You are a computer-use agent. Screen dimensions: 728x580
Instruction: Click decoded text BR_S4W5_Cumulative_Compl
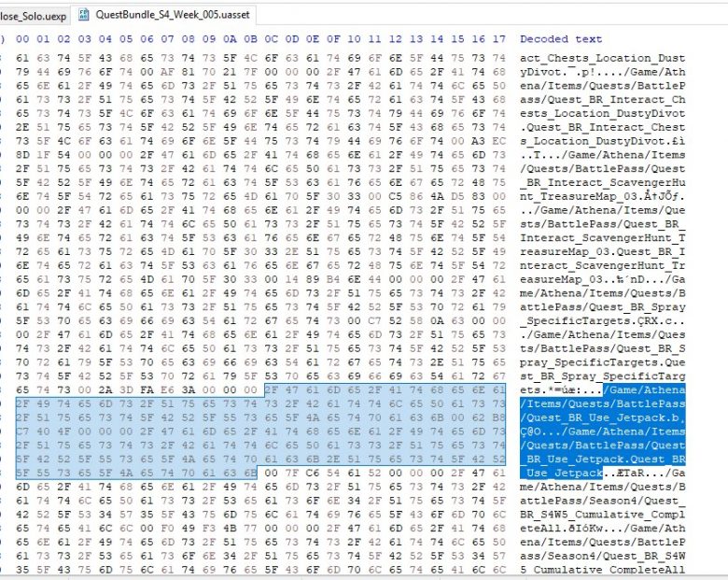point(603,515)
